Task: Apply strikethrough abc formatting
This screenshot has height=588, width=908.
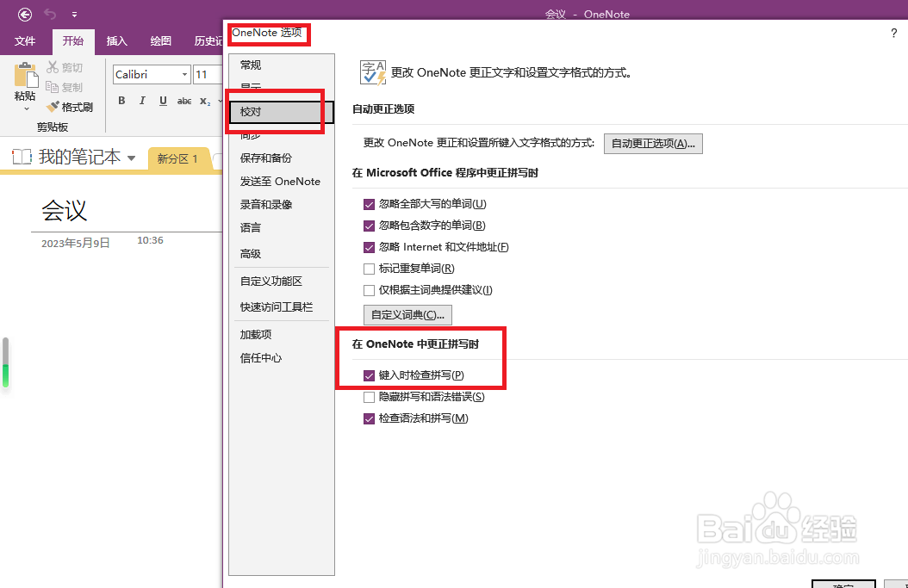Action: pyautogui.click(x=184, y=101)
